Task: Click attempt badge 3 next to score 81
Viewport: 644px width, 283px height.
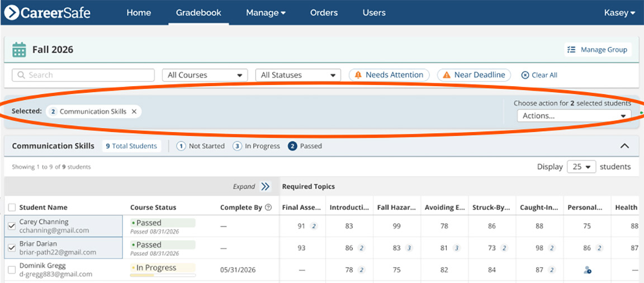Action: 456,248
